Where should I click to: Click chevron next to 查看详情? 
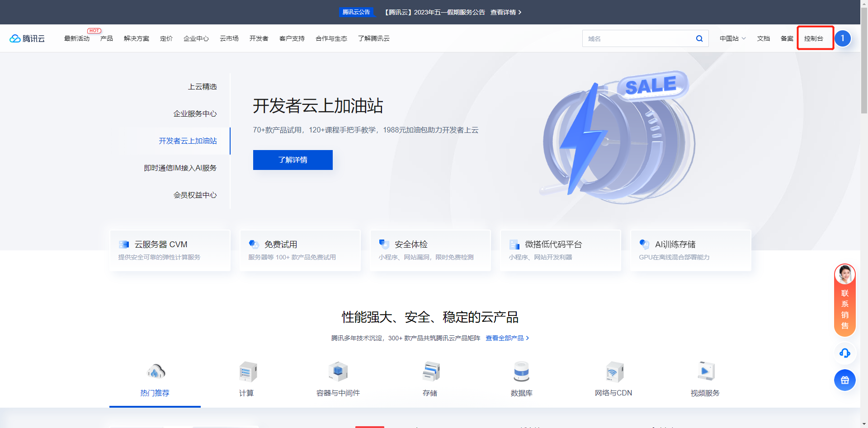pyautogui.click(x=520, y=12)
